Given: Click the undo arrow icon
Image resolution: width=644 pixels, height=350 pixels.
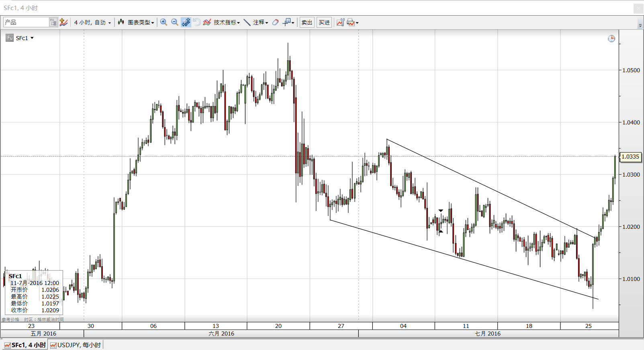Looking at the screenshot, I should pos(196,22).
